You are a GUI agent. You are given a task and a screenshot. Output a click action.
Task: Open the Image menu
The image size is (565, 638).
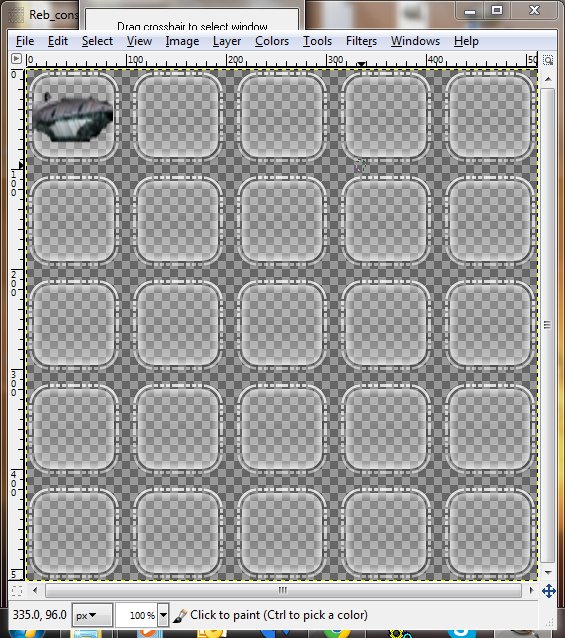[182, 41]
